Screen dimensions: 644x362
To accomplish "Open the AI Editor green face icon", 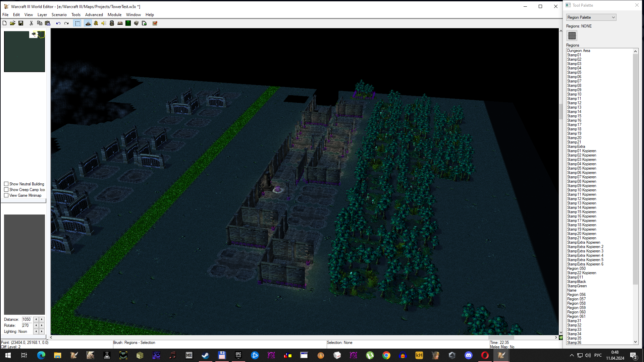I will 128,23.
